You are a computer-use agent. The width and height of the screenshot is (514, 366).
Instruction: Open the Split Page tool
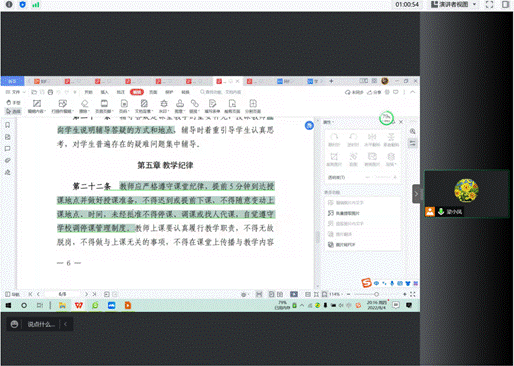coord(253,106)
